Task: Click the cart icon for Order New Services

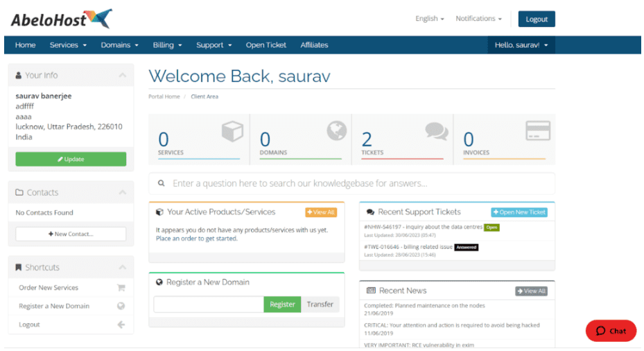Action: (121, 288)
